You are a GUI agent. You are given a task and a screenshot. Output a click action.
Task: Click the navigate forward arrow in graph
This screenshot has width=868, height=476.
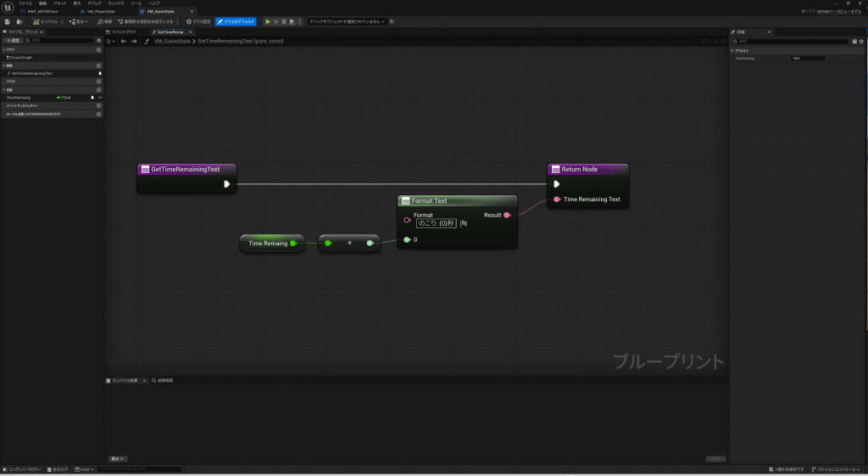(x=134, y=41)
